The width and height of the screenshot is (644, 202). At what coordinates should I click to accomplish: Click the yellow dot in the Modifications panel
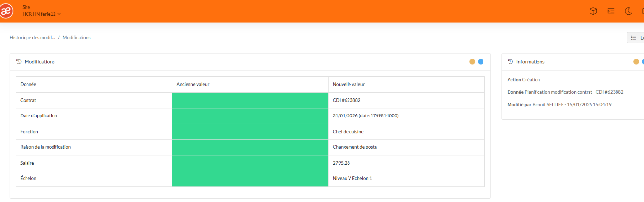click(x=472, y=62)
